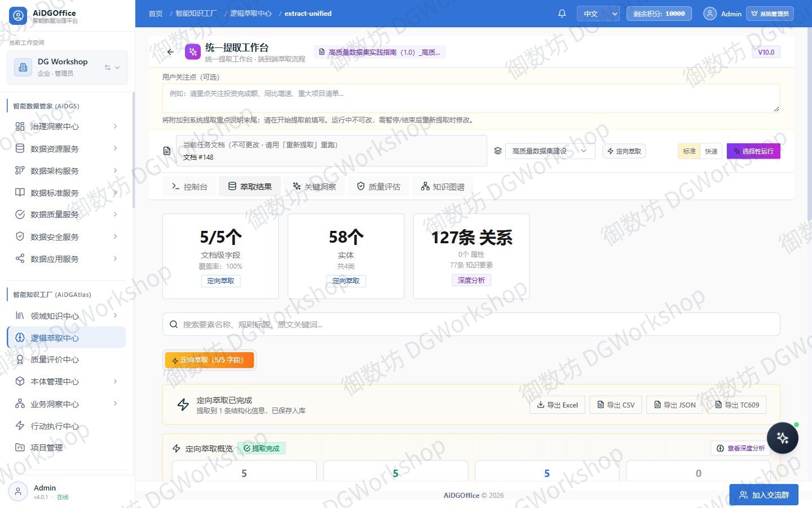Click 导出 TC609 button
This screenshot has width=812, height=508.
point(737,405)
